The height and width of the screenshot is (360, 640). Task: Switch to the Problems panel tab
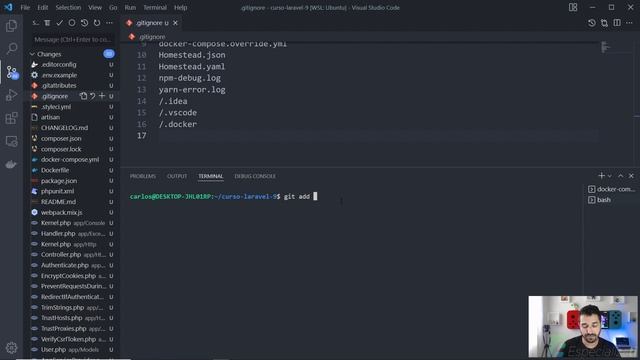[143, 176]
